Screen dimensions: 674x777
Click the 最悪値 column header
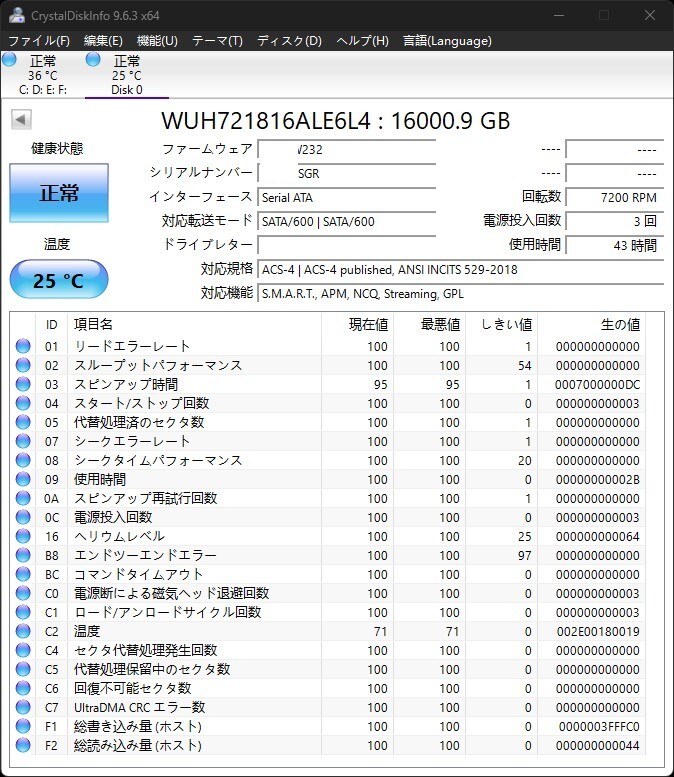429,325
